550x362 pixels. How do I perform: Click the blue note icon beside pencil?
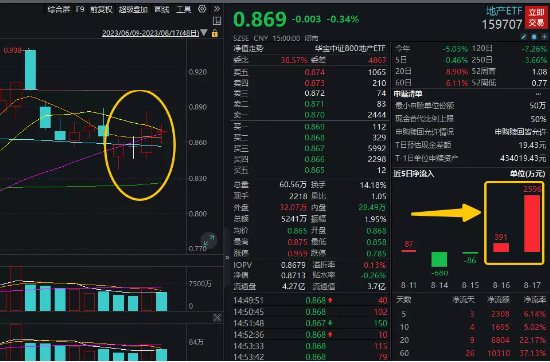coord(534,36)
